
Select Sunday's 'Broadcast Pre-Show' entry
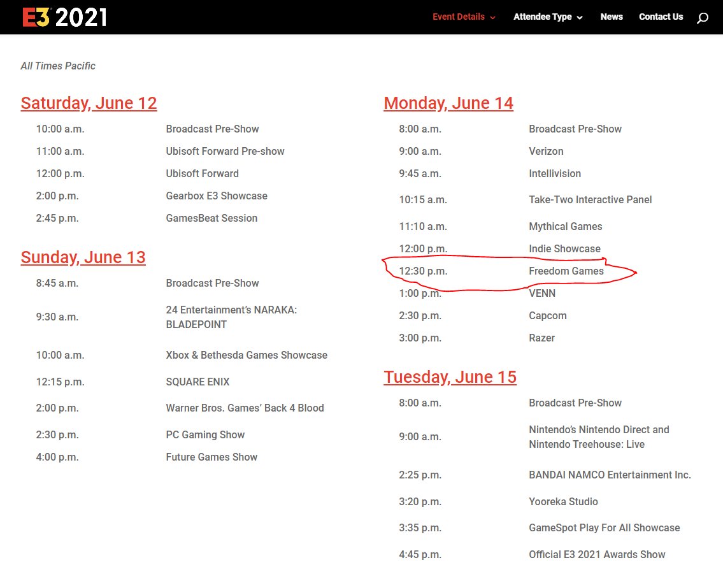click(x=213, y=283)
